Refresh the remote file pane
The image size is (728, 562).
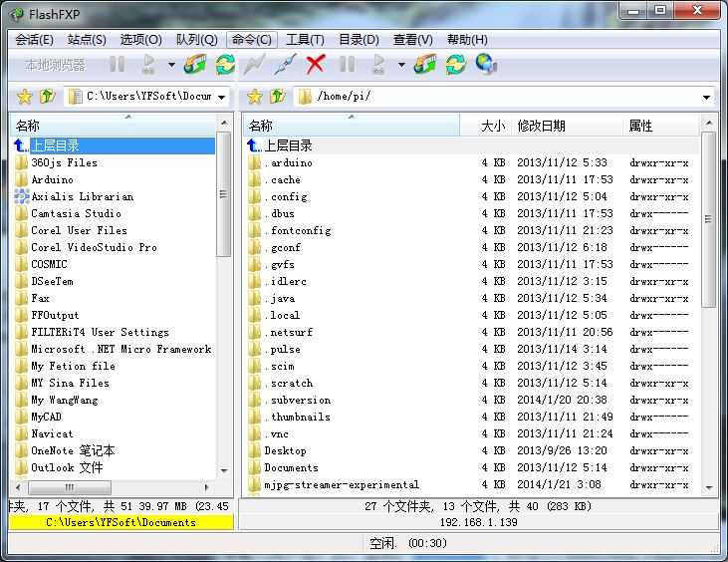click(x=456, y=64)
